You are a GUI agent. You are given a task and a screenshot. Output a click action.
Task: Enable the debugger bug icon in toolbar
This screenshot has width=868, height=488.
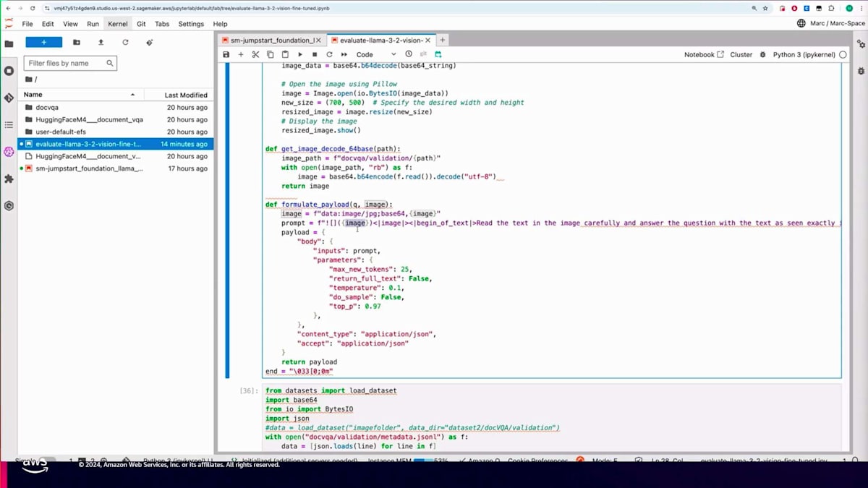coord(762,55)
